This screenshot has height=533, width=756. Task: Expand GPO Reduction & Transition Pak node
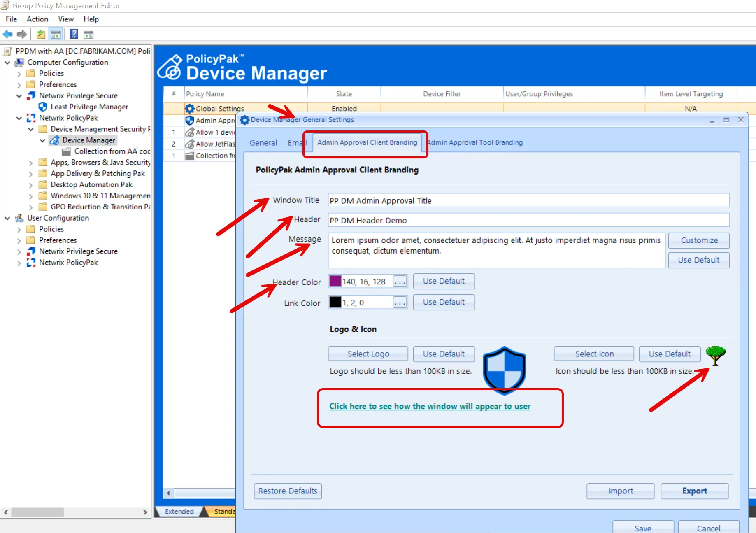31,207
